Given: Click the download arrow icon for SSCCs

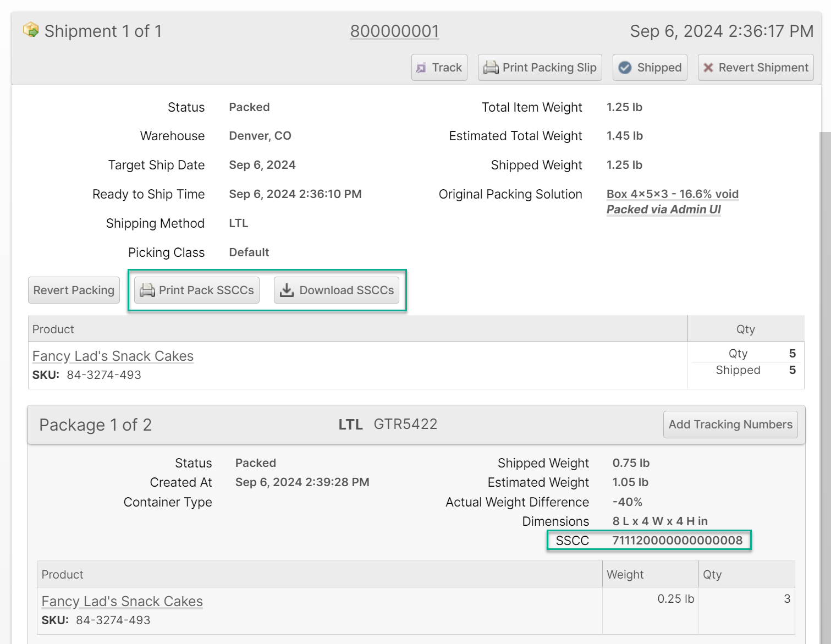Looking at the screenshot, I should pyautogui.click(x=287, y=290).
